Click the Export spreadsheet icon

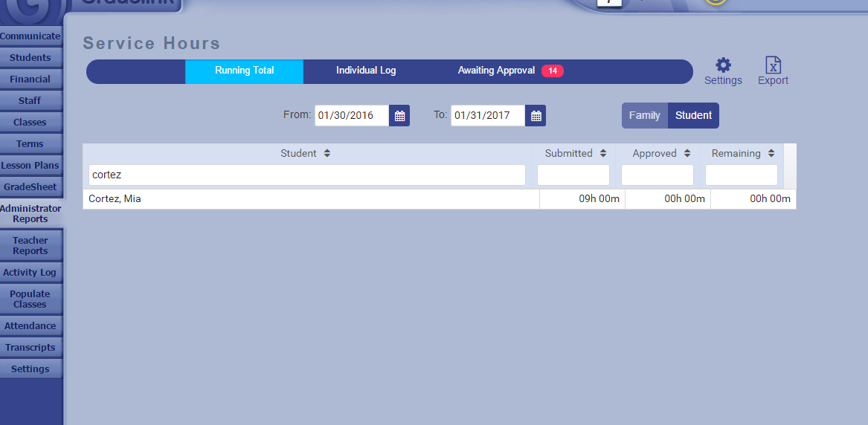click(773, 65)
